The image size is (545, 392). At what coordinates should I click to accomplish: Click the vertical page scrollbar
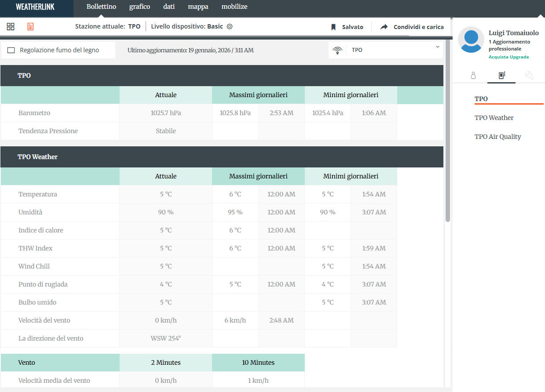(x=448, y=132)
